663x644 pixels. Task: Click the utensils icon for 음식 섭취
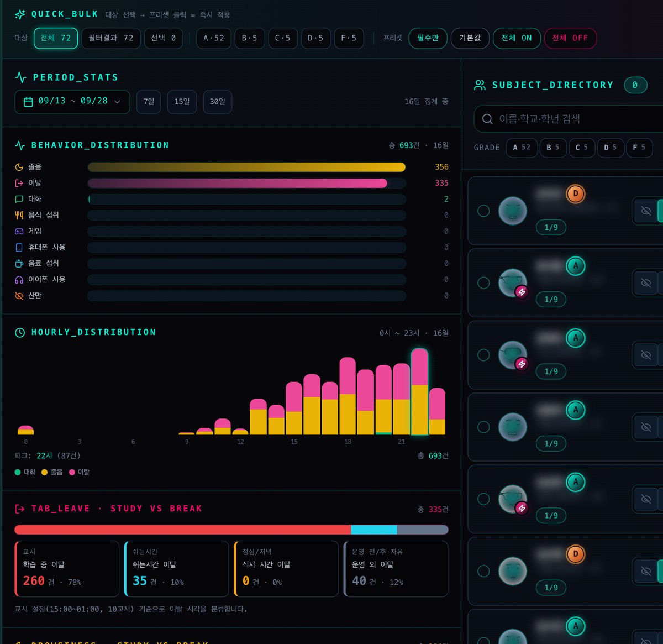[19, 215]
